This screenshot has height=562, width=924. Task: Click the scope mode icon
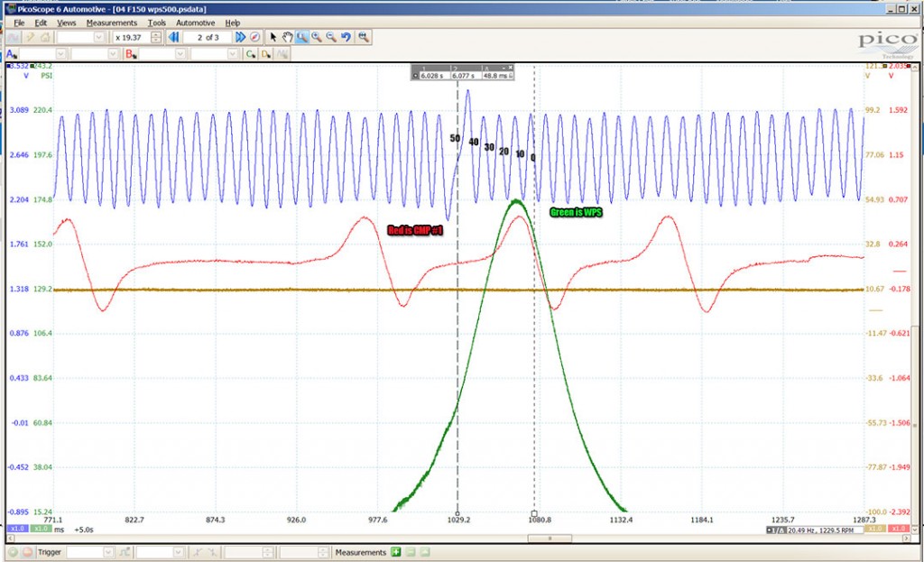coord(14,37)
